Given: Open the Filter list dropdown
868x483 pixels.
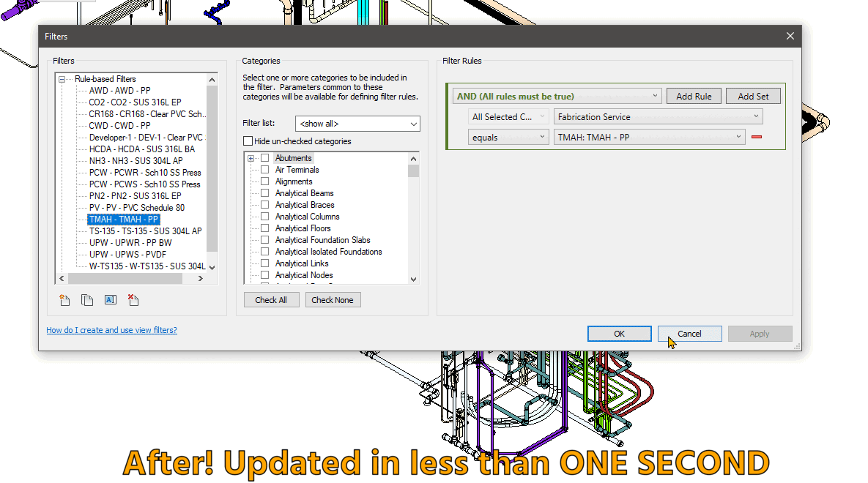Looking at the screenshot, I should pos(357,124).
